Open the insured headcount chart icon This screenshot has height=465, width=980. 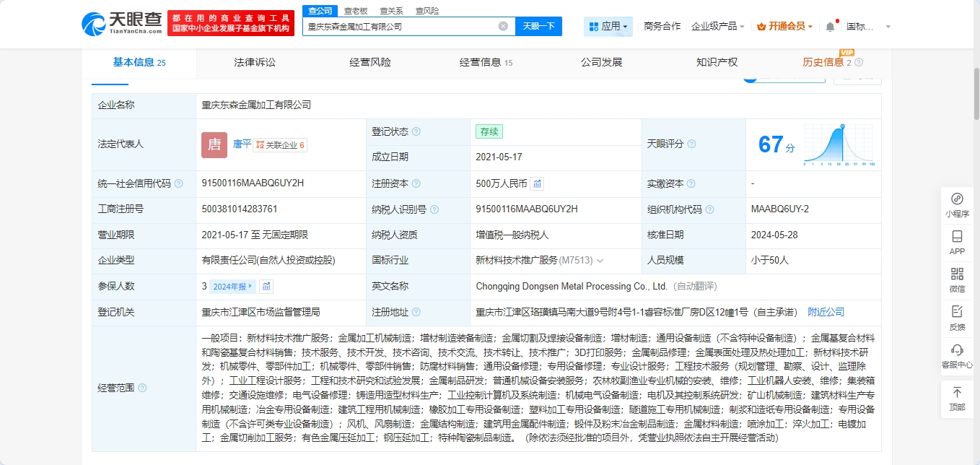[x=267, y=287]
